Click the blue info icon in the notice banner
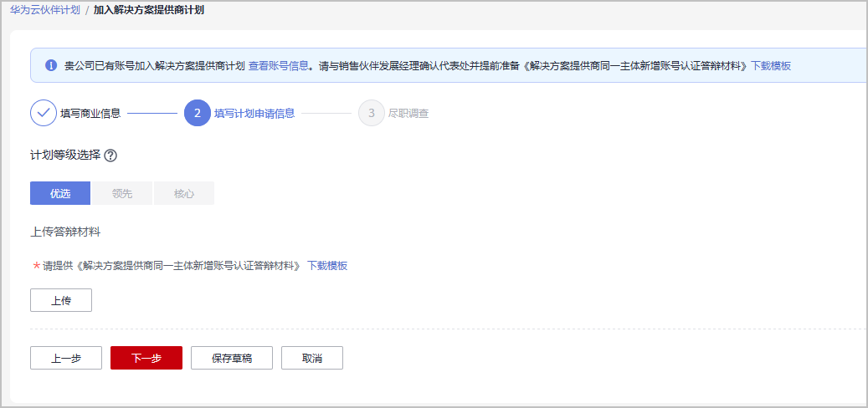The width and height of the screenshot is (868, 408). [51, 66]
